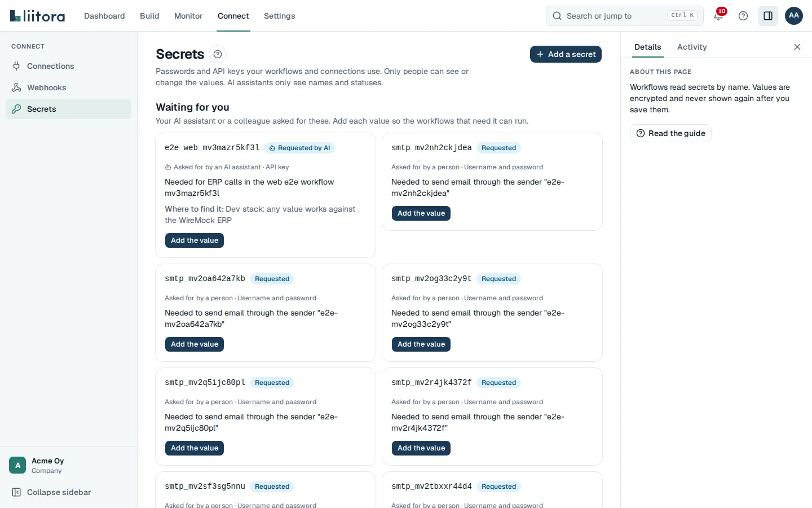The image size is (812, 508).
Task: Add the value for smtp_mv2nh2ckjdea
Action: 421,213
